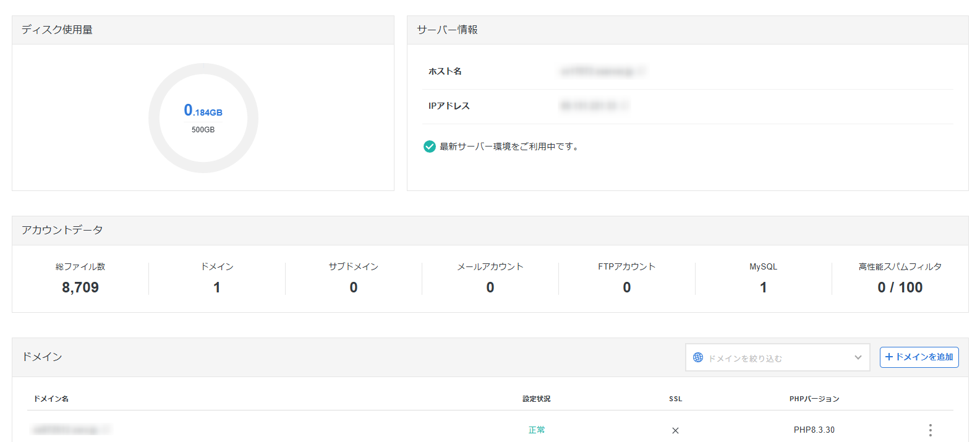Select the 0.184GB disk usage value

pyautogui.click(x=203, y=111)
